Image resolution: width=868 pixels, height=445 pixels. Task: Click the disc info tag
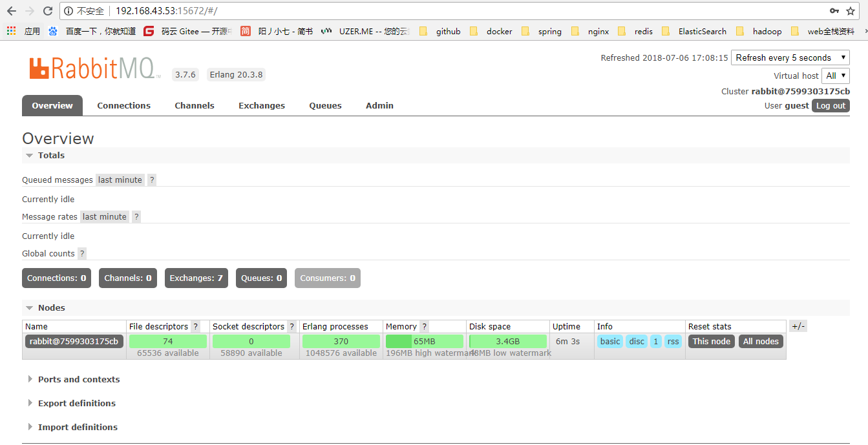tap(637, 342)
